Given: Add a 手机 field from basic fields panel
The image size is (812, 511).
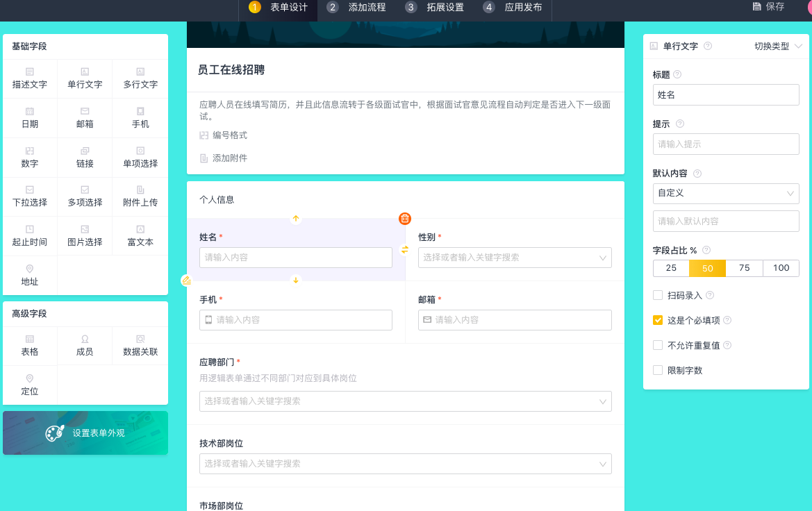Looking at the screenshot, I should click(140, 118).
